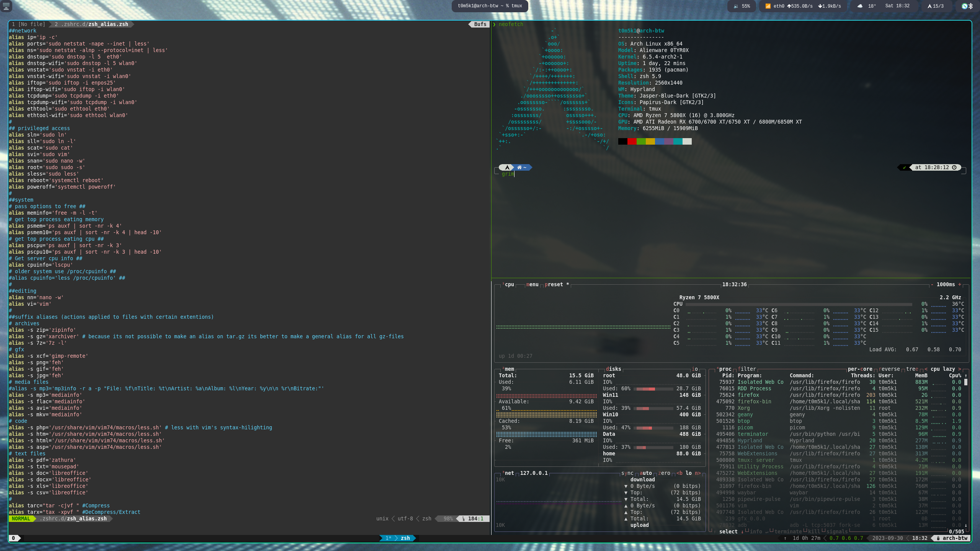Click the tmux title module in the top bar
The height and width of the screenshot is (551, 980).
pyautogui.click(x=490, y=6)
